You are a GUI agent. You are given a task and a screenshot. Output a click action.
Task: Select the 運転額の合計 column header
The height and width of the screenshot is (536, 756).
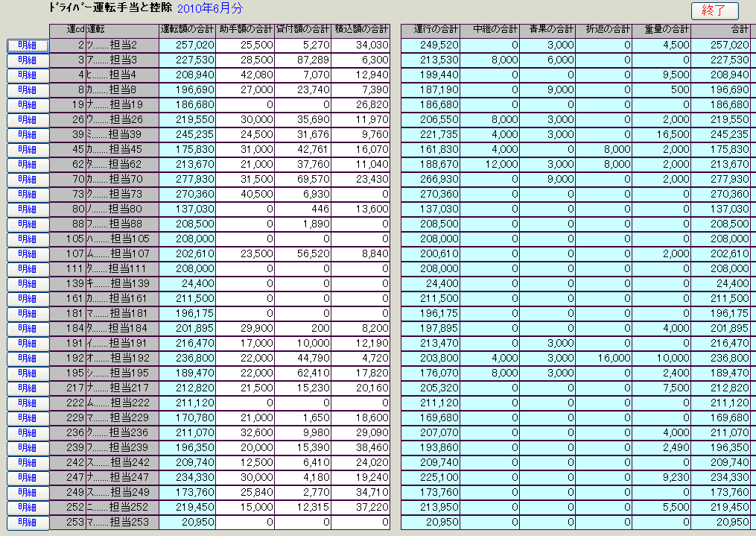(x=188, y=30)
